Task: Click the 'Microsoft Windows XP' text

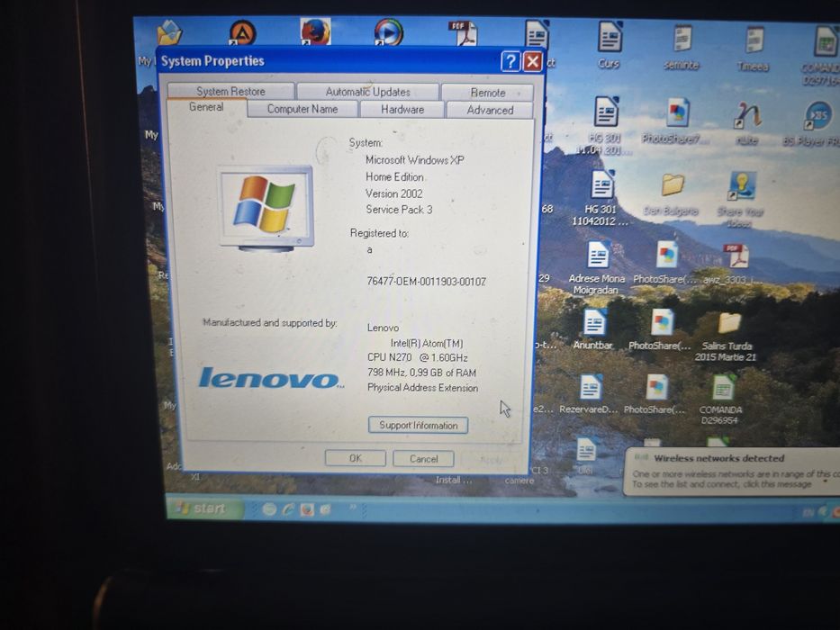Action: click(x=415, y=160)
